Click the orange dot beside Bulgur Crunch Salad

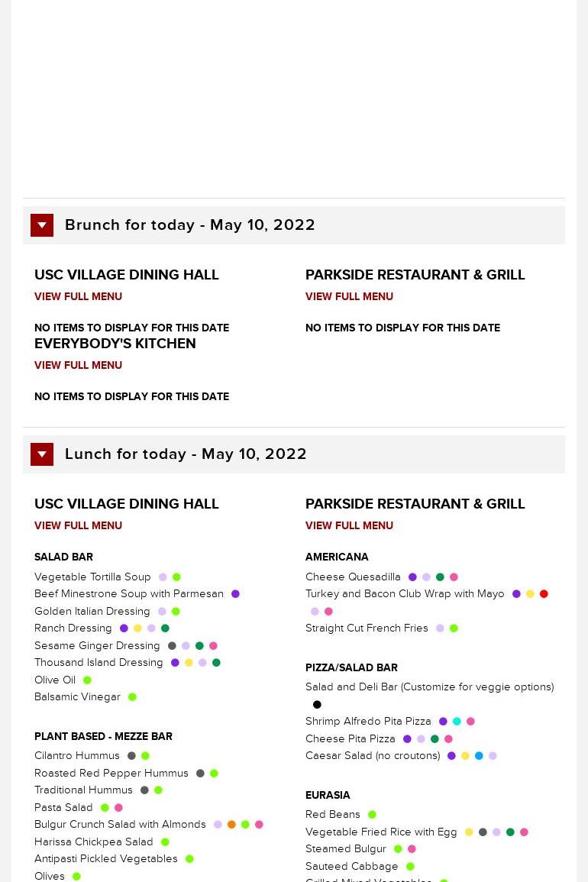[x=231, y=825]
